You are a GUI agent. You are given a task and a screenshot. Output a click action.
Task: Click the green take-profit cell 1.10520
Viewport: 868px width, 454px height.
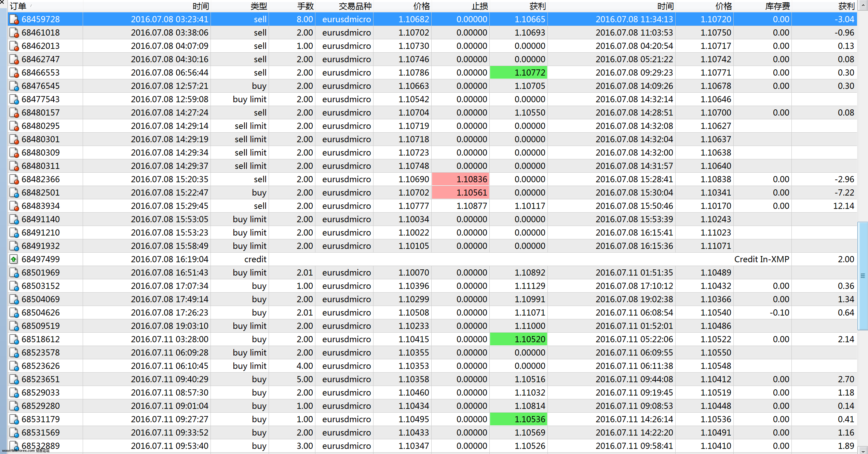pyautogui.click(x=518, y=339)
